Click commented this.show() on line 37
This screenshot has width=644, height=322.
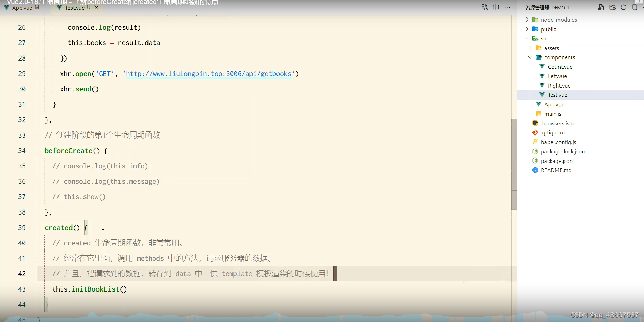point(79,197)
